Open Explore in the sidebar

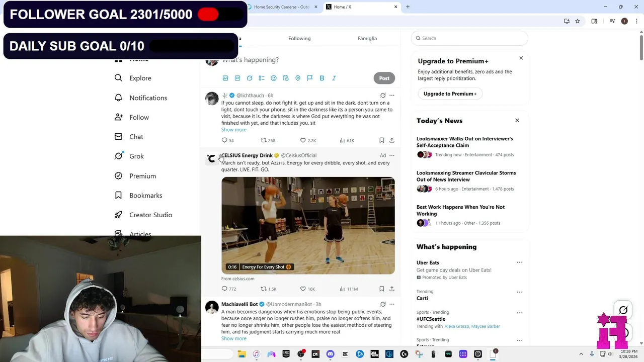(x=133, y=78)
